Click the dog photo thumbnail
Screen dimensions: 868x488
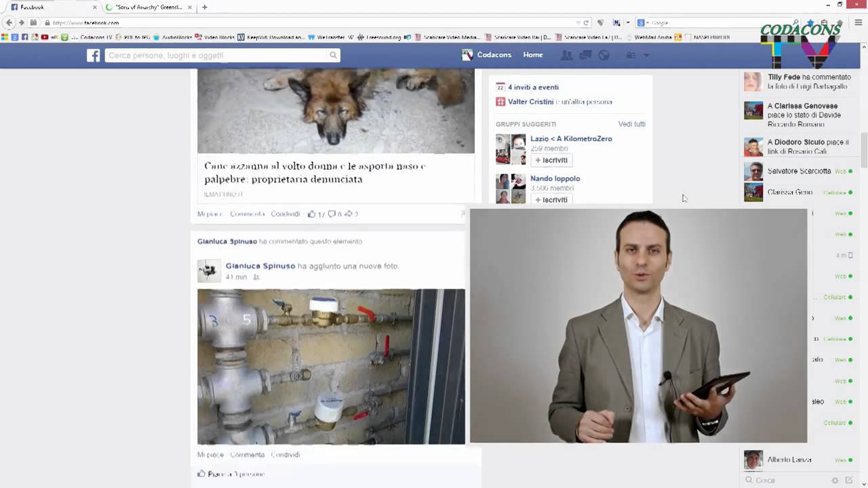click(x=336, y=110)
